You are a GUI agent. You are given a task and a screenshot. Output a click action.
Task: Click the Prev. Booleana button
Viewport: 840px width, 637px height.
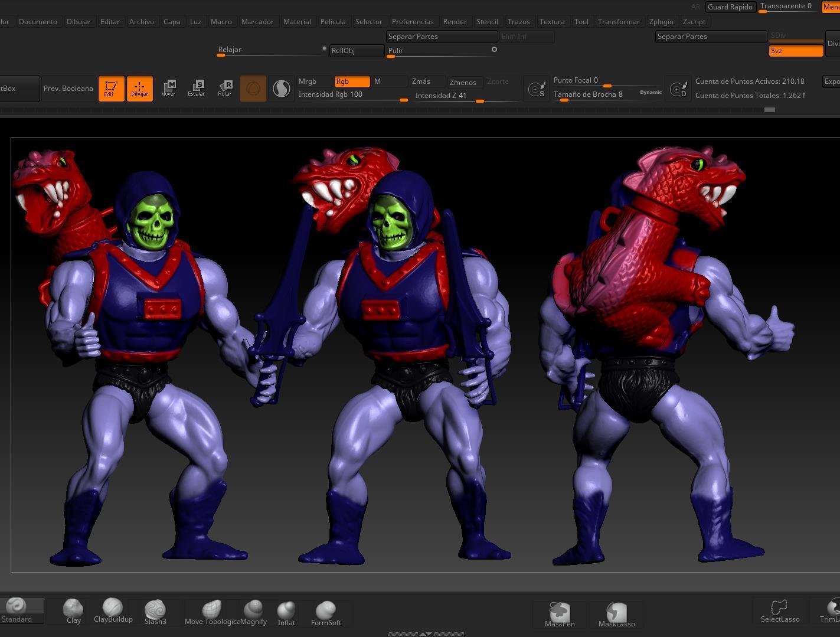click(x=68, y=89)
